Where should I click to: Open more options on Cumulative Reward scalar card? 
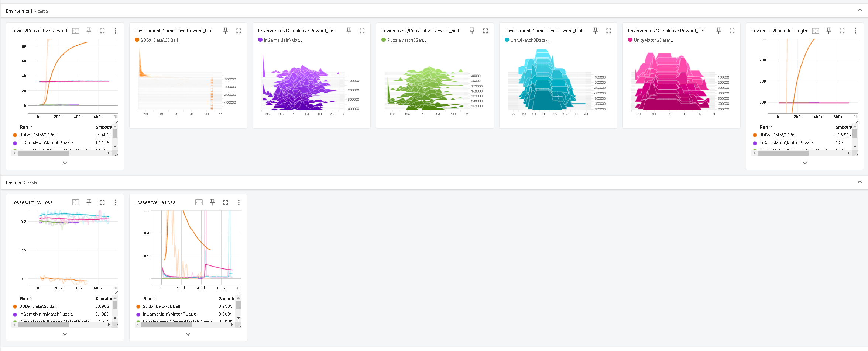coord(116,31)
